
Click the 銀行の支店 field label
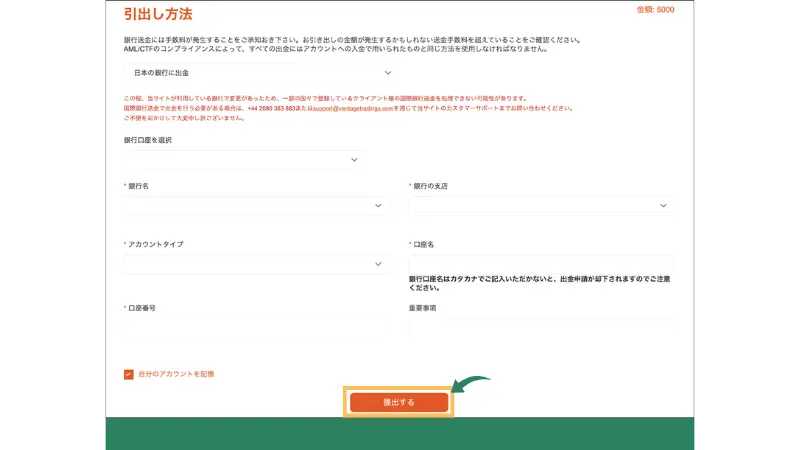[x=430, y=186]
